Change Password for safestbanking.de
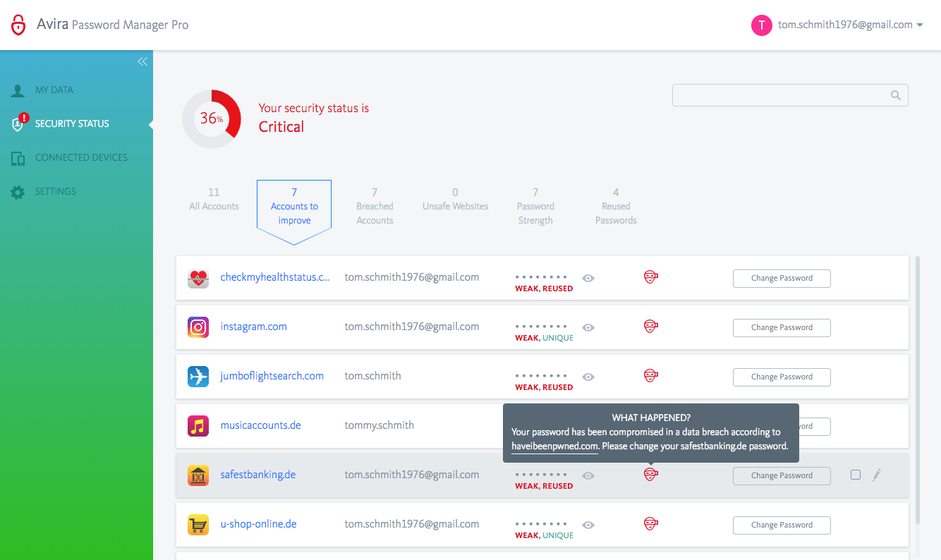The height and width of the screenshot is (560, 941). coord(782,475)
